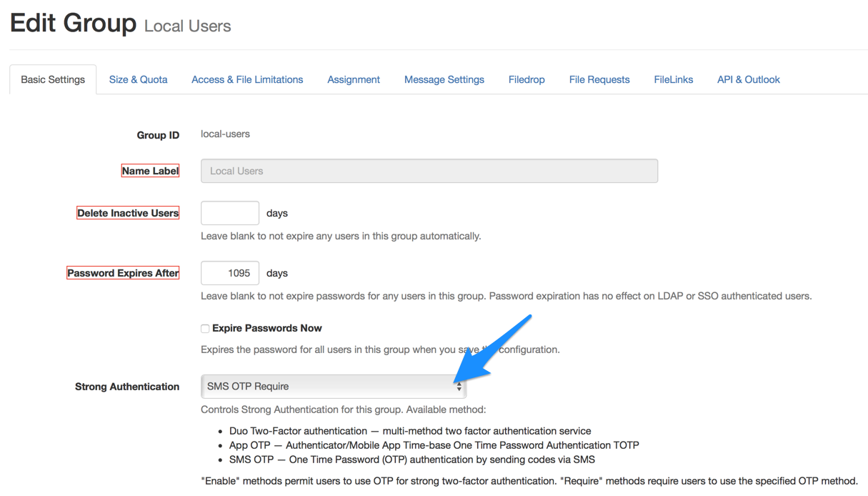Switch to the File Requests tab
868x496 pixels.
[599, 79]
